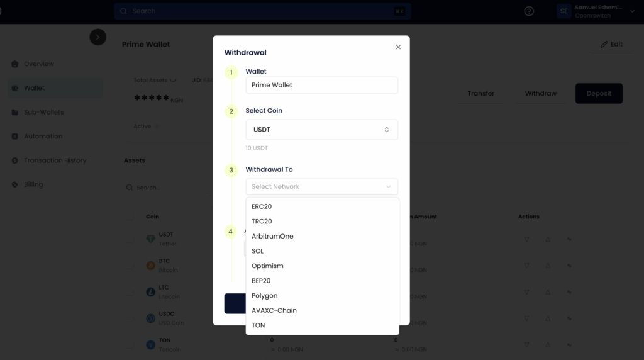Click the USDT row deposit arrow icon
The width and height of the screenshot is (644, 360).
527,239
